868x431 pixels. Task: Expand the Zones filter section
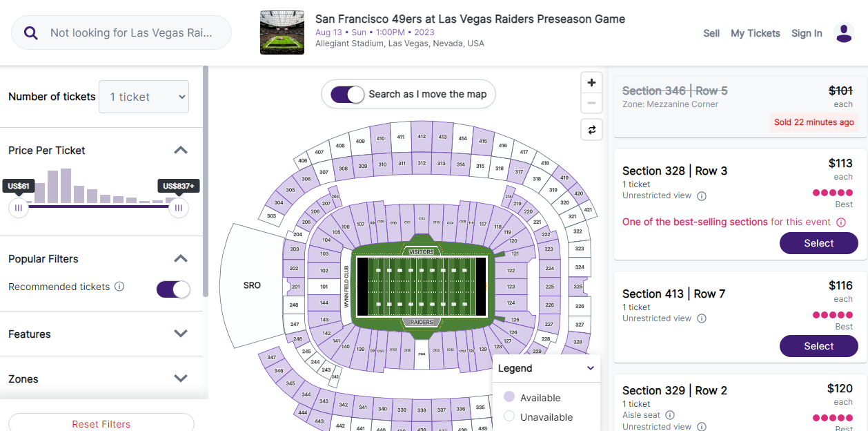(181, 379)
